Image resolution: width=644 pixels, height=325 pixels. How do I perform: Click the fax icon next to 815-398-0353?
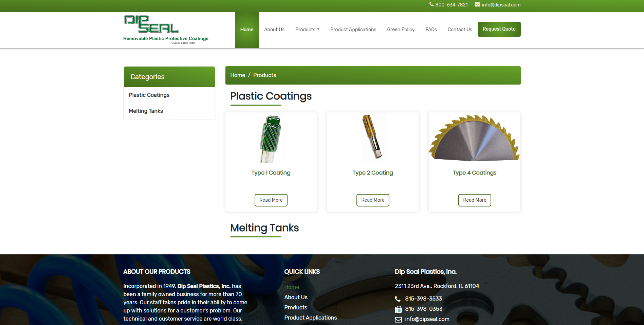point(398,309)
